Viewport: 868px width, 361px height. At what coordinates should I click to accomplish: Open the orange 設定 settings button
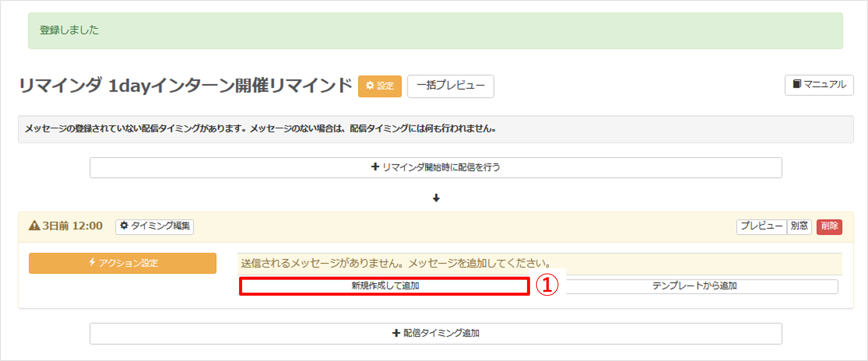[x=380, y=86]
